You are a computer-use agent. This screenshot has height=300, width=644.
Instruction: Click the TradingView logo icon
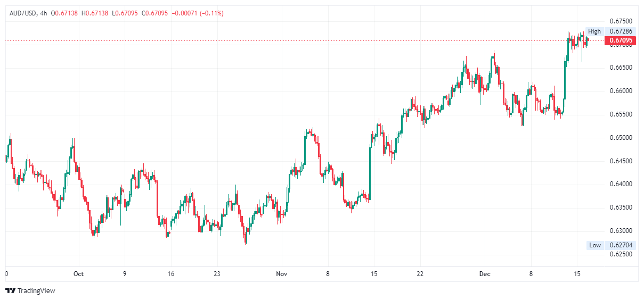tap(10, 290)
